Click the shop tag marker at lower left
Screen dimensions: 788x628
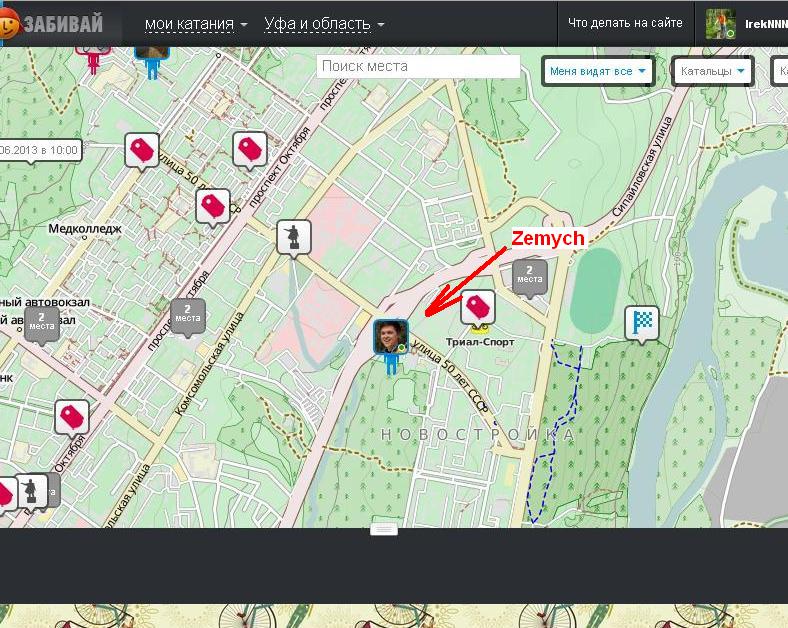point(72,417)
